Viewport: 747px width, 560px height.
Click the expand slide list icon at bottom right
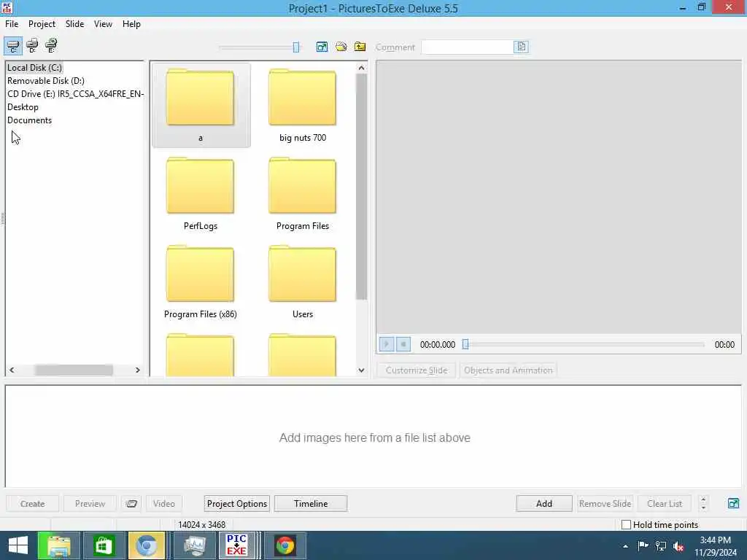pyautogui.click(x=734, y=503)
